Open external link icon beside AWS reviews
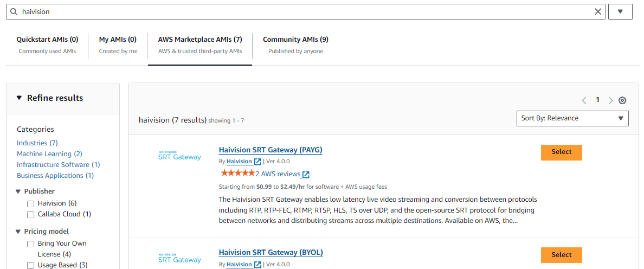The width and height of the screenshot is (644, 269). click(306, 175)
